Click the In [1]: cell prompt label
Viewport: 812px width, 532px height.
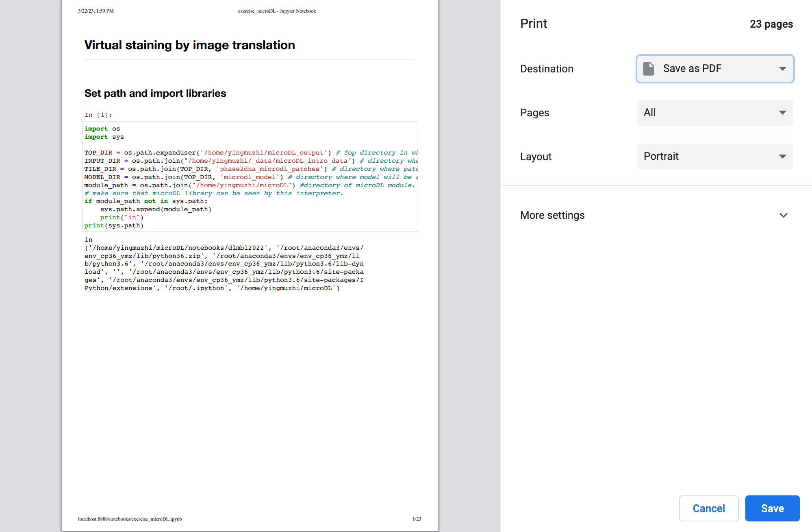point(98,115)
